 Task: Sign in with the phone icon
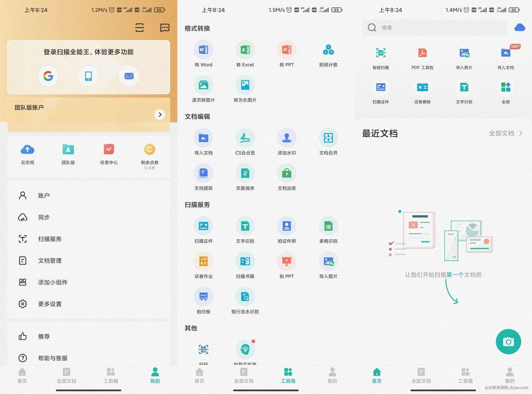88,76
